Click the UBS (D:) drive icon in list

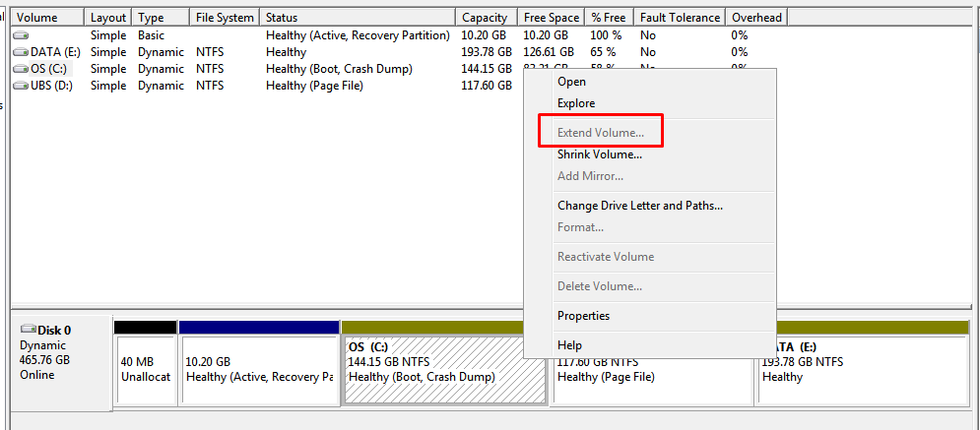click(x=21, y=86)
